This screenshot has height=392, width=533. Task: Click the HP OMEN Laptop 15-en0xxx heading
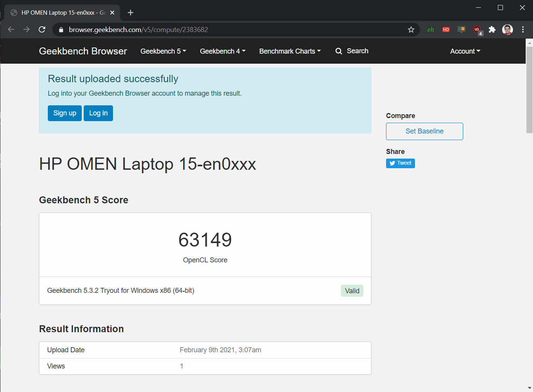148,164
